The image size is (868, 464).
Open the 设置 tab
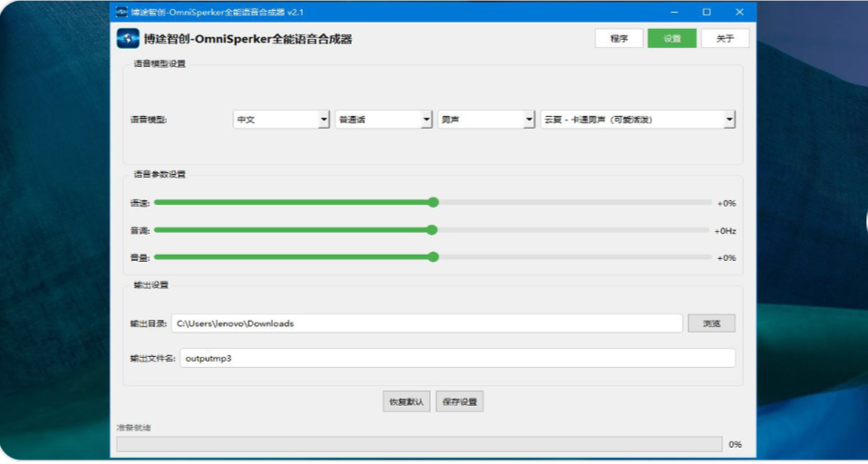pyautogui.click(x=672, y=38)
